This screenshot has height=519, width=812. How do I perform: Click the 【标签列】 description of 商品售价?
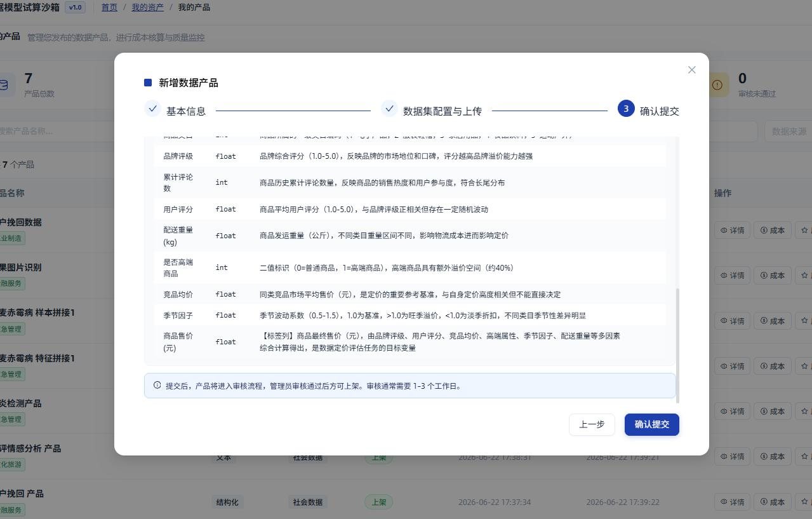(440, 342)
